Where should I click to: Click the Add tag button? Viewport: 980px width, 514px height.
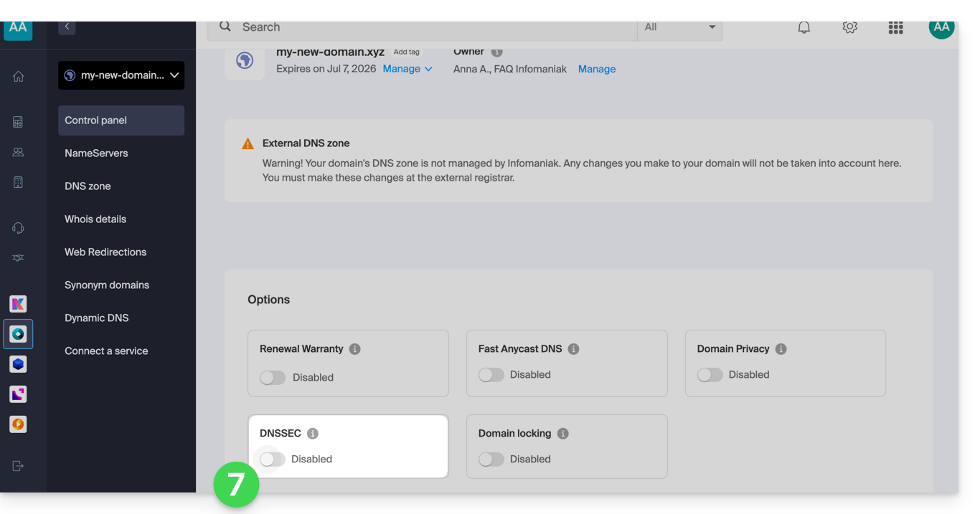click(x=407, y=52)
